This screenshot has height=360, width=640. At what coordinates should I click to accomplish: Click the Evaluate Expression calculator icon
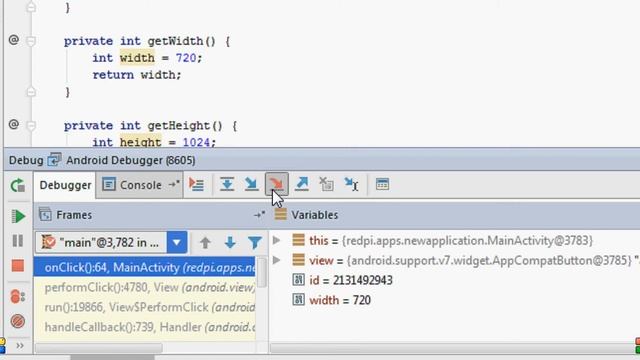click(382, 184)
